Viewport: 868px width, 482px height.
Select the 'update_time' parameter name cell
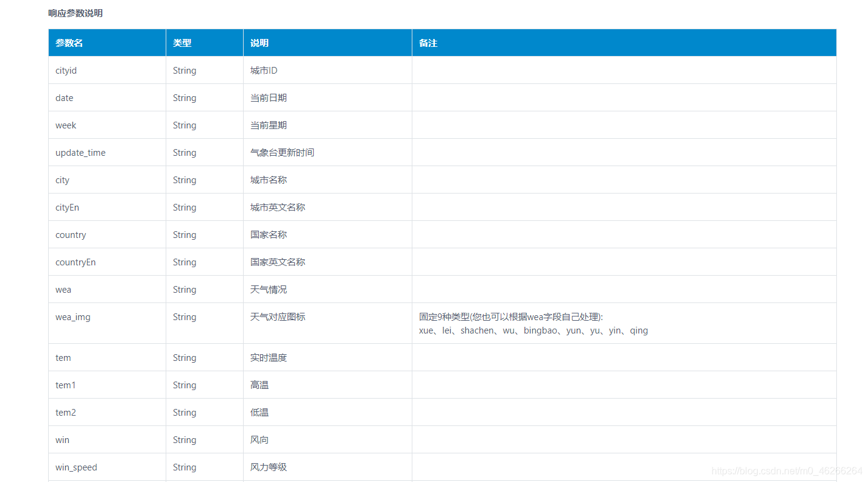107,152
